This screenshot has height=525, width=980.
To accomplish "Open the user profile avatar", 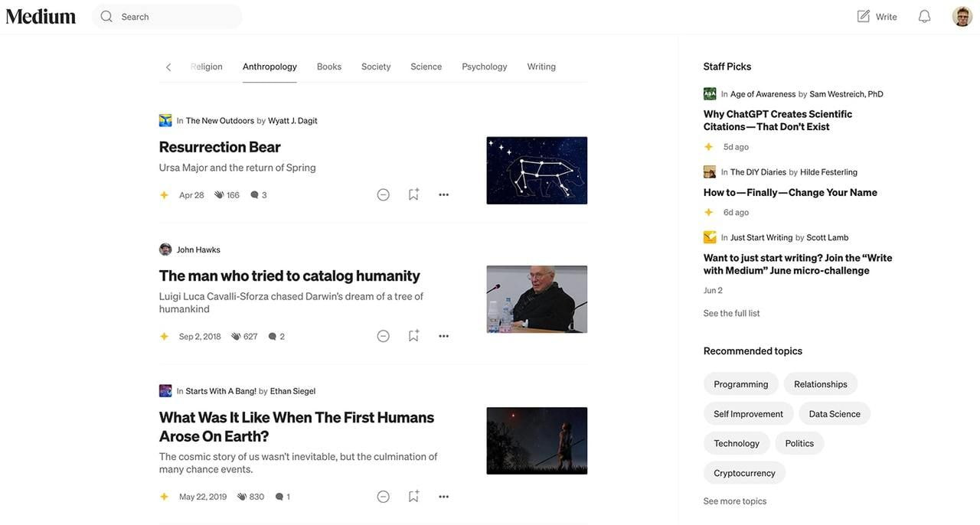I will pyautogui.click(x=962, y=16).
